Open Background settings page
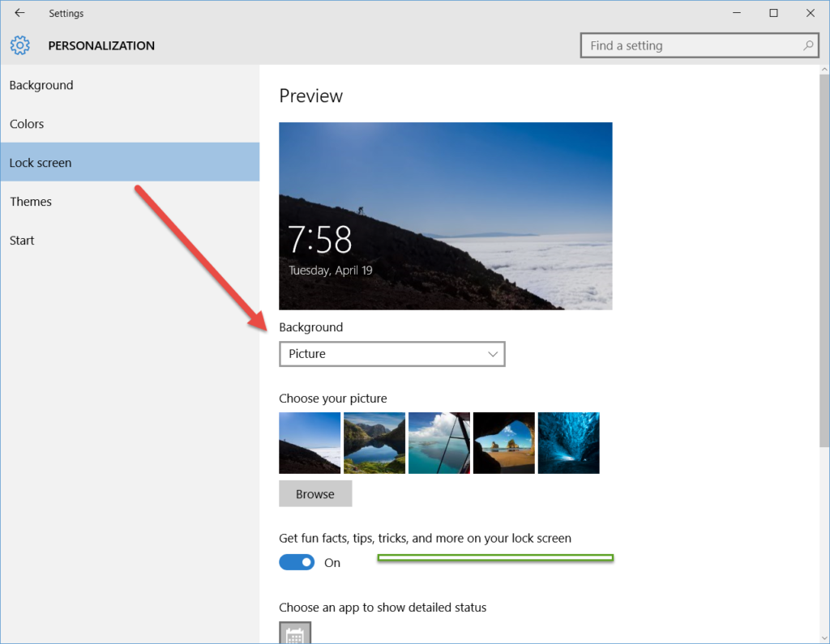The height and width of the screenshot is (644, 830). pyautogui.click(x=130, y=85)
